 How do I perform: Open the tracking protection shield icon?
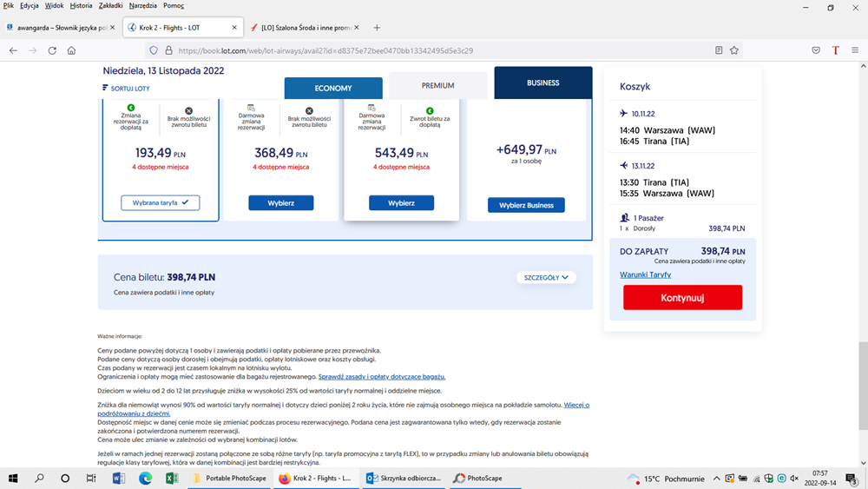[x=154, y=50]
